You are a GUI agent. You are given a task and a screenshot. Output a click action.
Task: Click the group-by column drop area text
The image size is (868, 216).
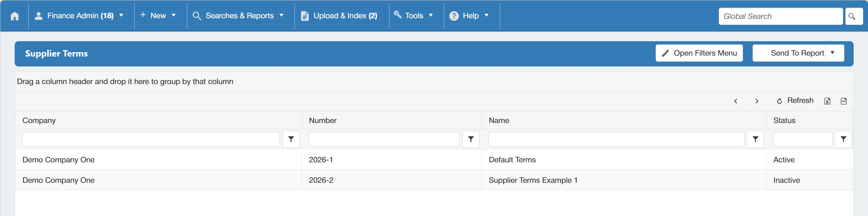click(x=125, y=82)
